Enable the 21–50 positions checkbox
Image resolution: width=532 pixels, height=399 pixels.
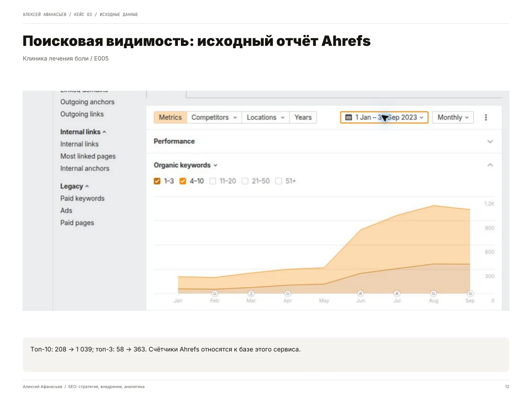pos(245,181)
